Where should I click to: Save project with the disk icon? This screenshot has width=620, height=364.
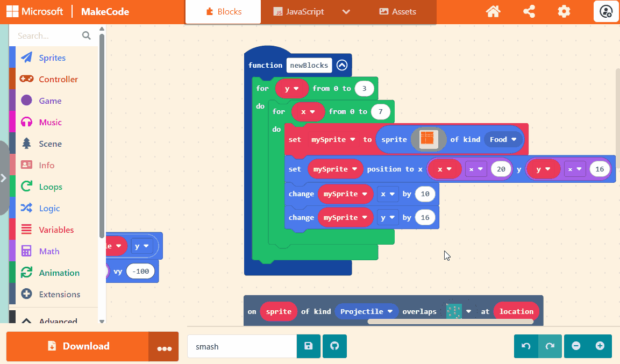(x=309, y=346)
